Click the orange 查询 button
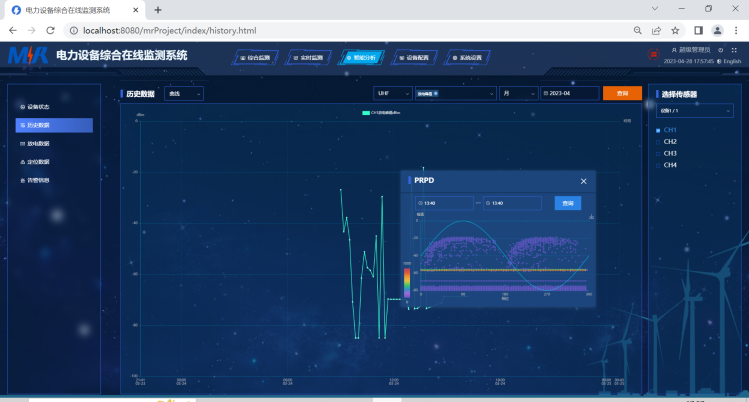The width and height of the screenshot is (749, 402). point(621,93)
